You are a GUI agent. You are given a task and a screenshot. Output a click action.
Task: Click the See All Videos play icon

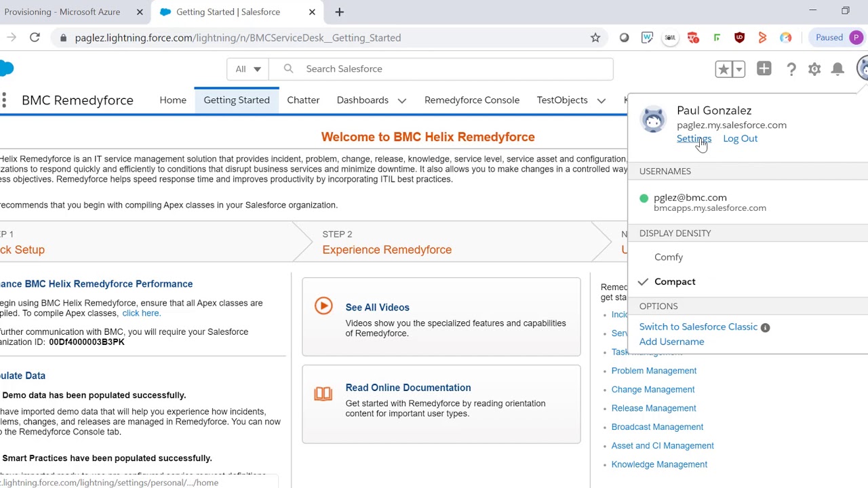(323, 306)
